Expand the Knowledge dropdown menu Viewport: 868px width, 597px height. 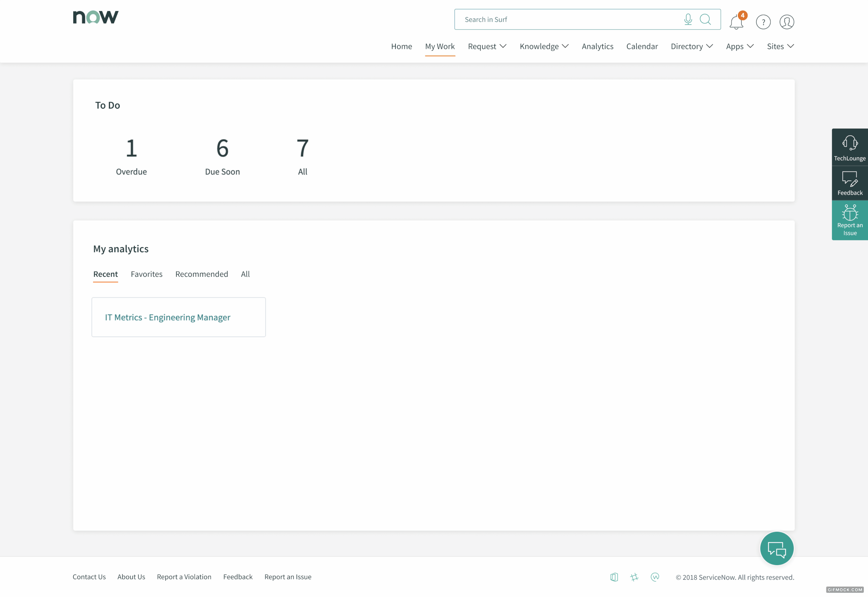[543, 46]
